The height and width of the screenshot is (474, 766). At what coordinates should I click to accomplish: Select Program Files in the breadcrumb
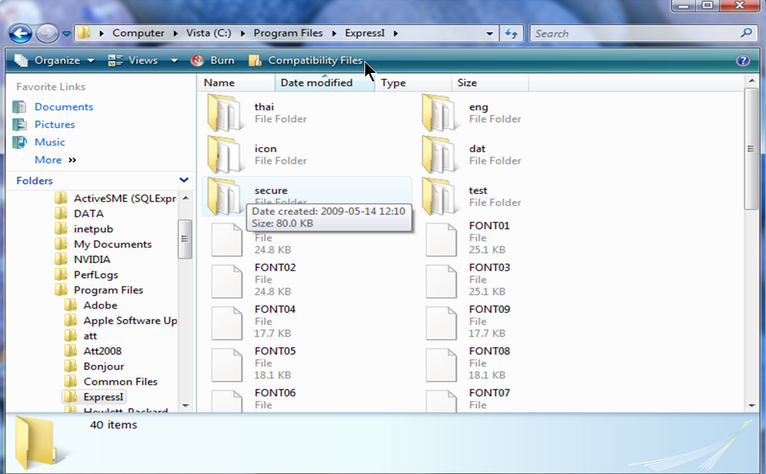click(x=288, y=33)
